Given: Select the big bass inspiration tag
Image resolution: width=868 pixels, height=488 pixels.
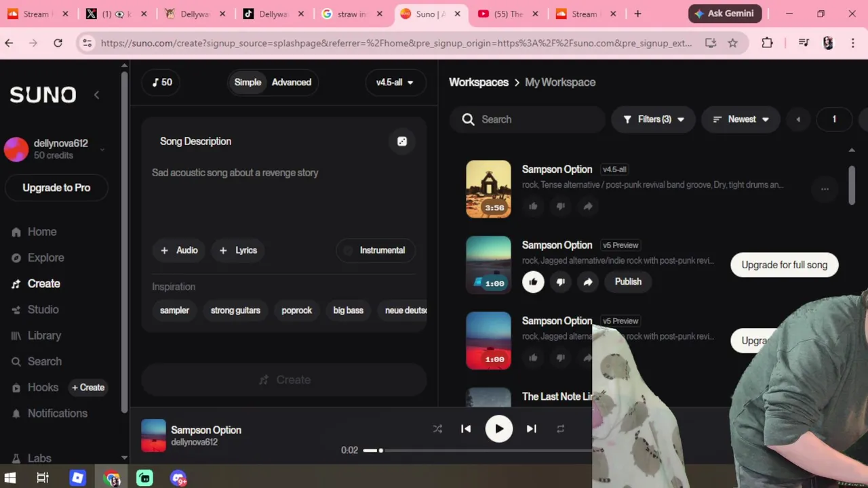Looking at the screenshot, I should click(x=349, y=310).
